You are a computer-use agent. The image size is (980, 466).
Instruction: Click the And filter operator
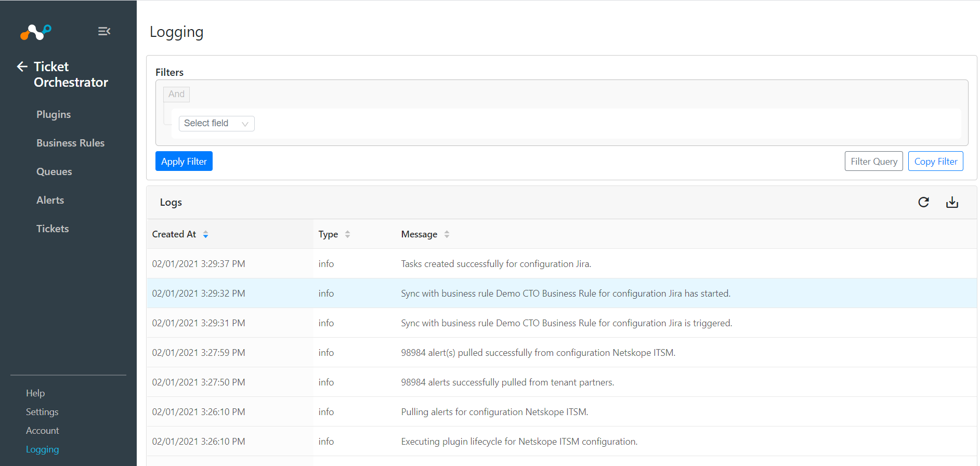pyautogui.click(x=176, y=94)
